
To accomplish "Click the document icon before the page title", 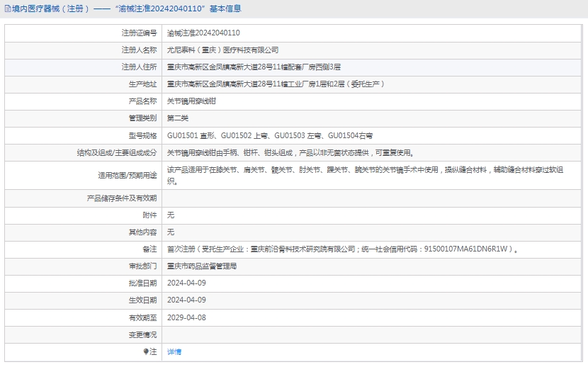I will coord(7,9).
